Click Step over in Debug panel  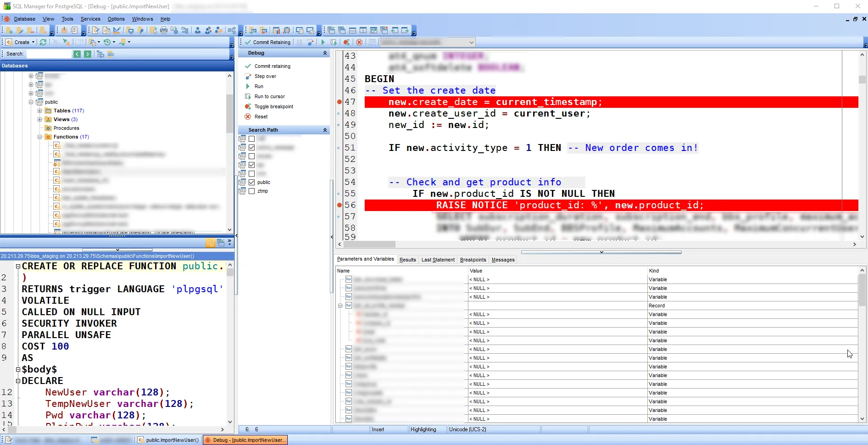(x=265, y=76)
